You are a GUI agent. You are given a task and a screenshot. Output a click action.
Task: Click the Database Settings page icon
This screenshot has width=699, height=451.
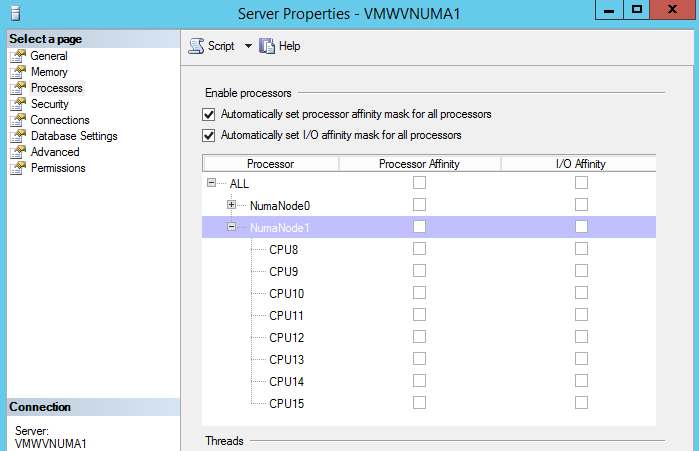pyautogui.click(x=17, y=136)
